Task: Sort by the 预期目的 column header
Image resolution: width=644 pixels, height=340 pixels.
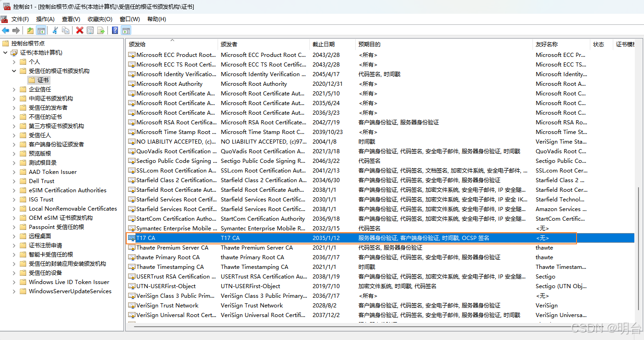Action: pos(445,45)
